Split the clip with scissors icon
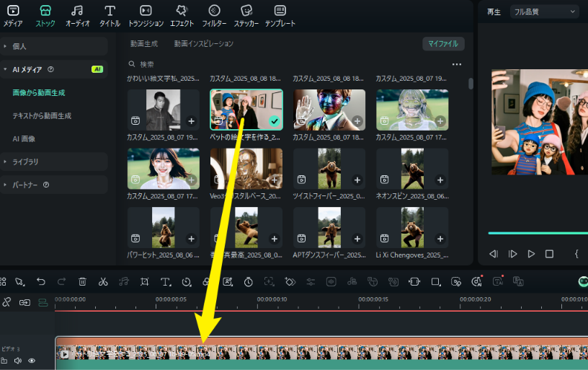The image size is (588, 370). (103, 282)
